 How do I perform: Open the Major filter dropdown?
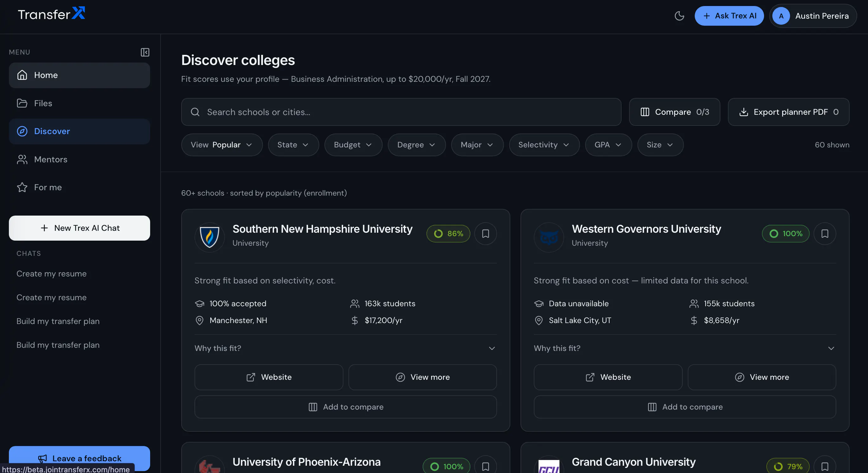(477, 145)
